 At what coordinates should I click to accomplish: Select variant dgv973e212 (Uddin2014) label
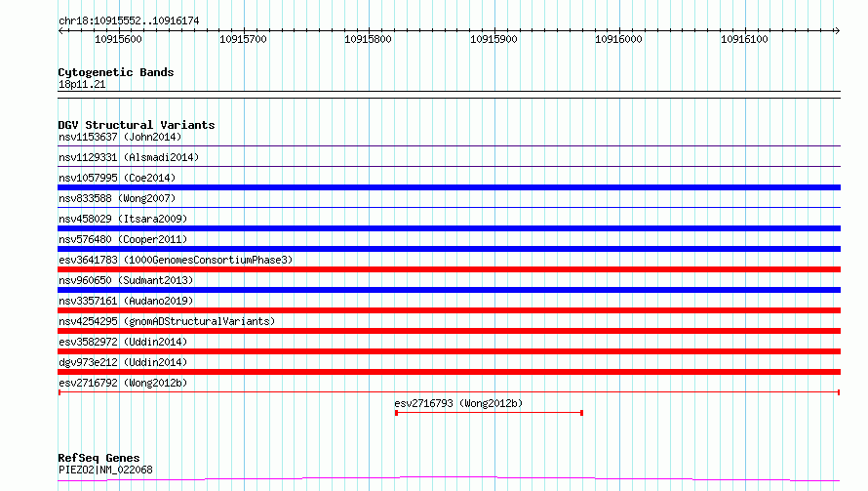123,362
